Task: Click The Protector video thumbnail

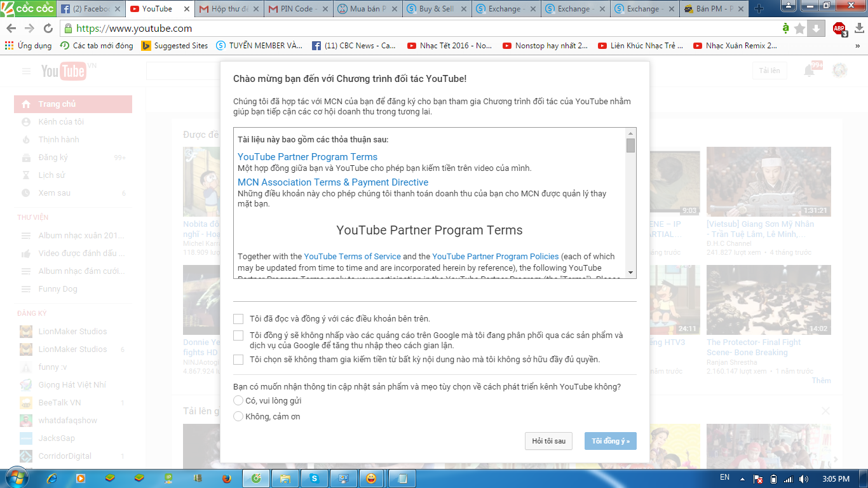Action: coord(769,300)
